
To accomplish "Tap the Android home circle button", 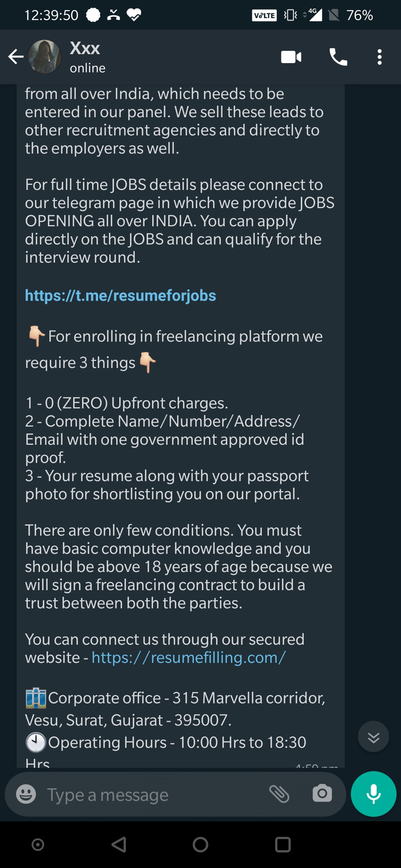I will 200,845.
